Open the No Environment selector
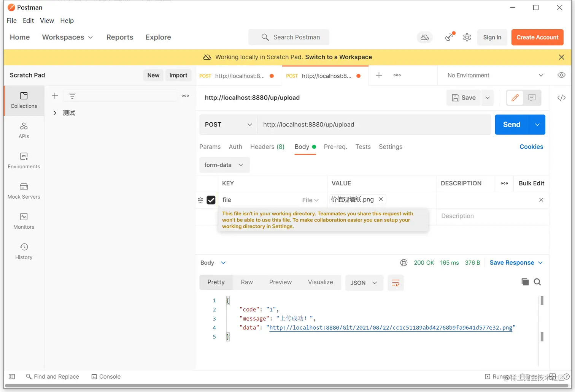Screen dimensions: 575x392 [495, 75]
